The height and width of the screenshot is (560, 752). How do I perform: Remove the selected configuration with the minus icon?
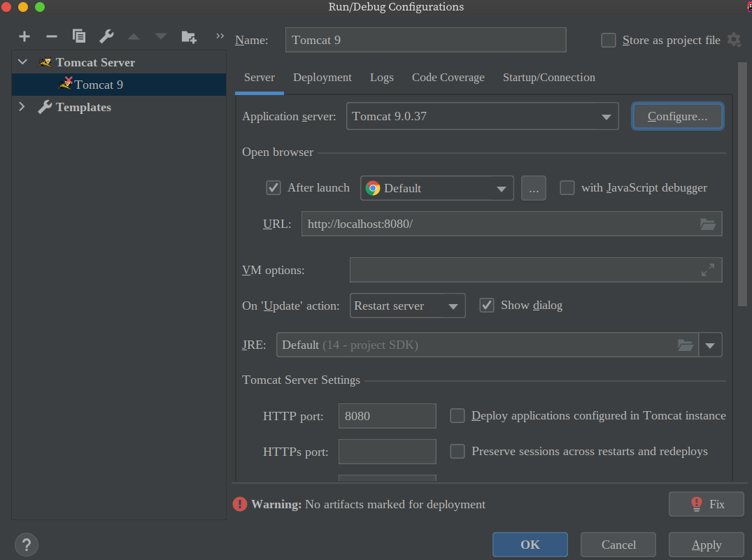pyautogui.click(x=51, y=36)
